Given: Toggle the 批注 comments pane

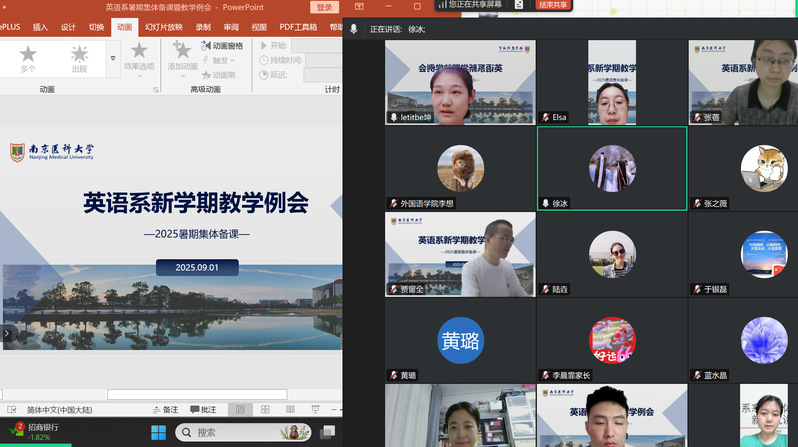Looking at the screenshot, I should point(202,409).
